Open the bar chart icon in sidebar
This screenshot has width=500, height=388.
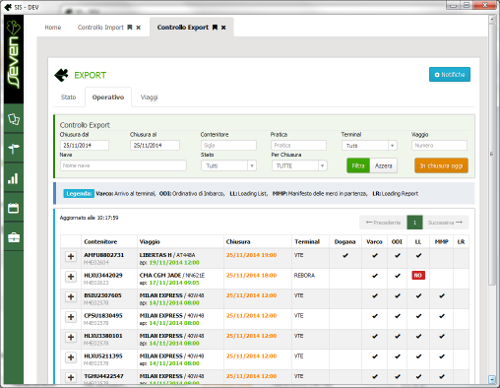tap(14, 178)
